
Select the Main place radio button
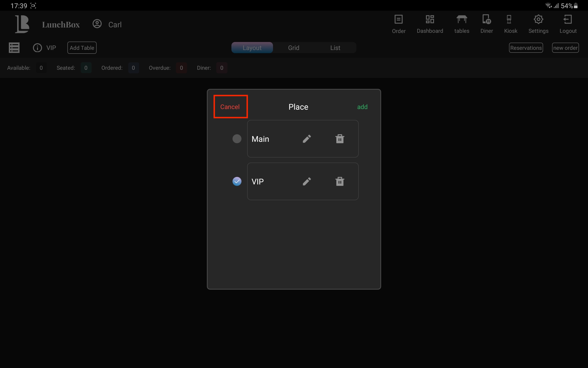point(237,139)
